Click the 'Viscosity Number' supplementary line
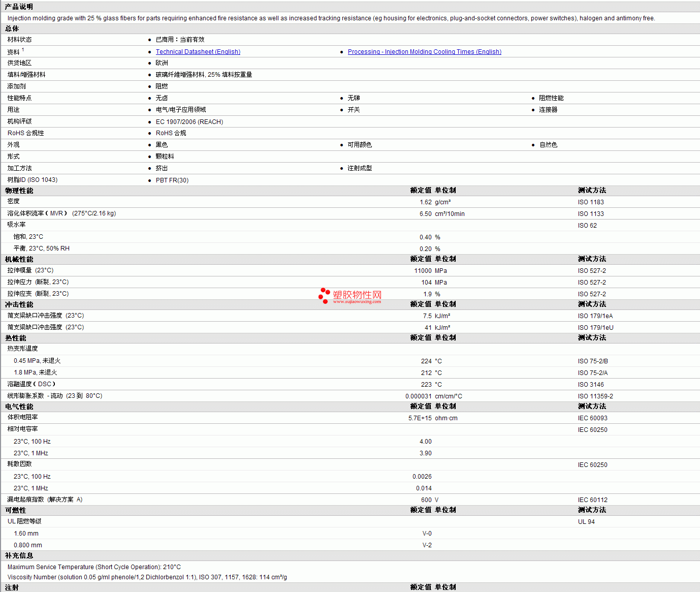Viewport: 700px width, 592px height. point(147,577)
